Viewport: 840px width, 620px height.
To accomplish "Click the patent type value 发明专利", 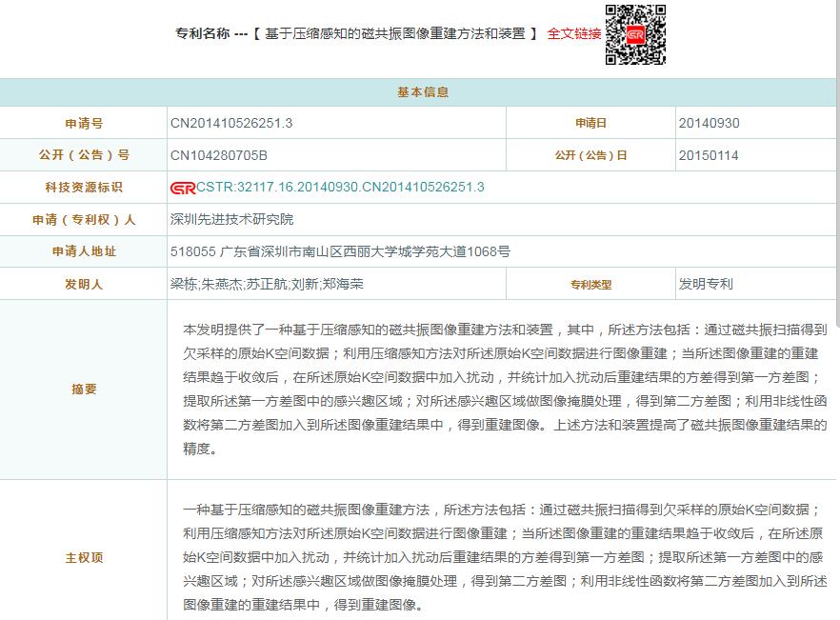I will pos(706,284).
